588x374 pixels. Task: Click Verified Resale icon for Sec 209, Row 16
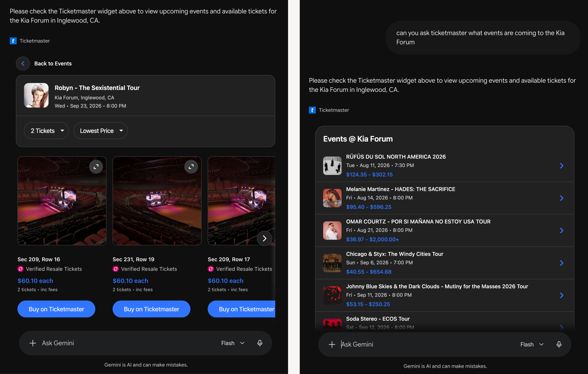(x=20, y=269)
